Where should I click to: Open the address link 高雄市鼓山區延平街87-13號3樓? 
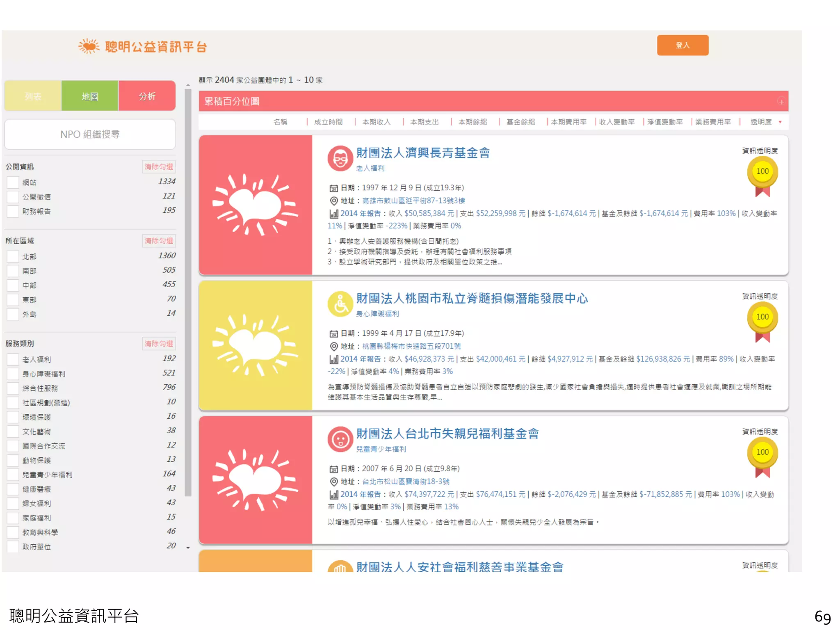click(413, 201)
